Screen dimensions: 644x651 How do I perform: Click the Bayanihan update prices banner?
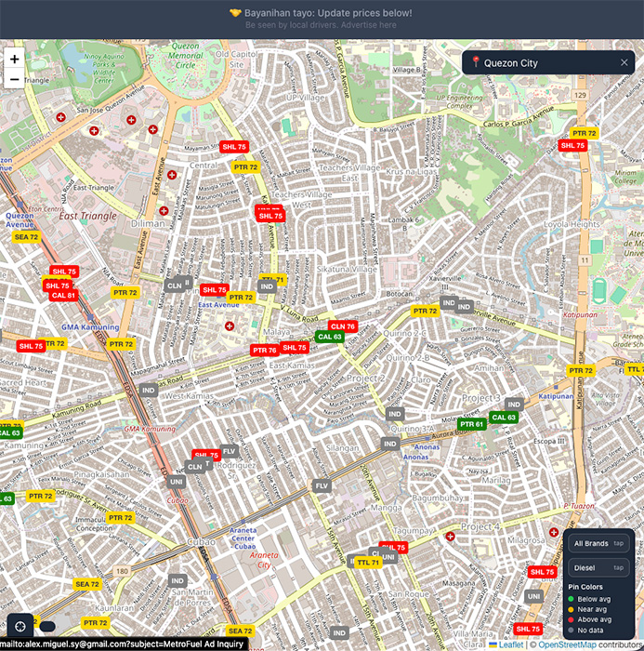(x=321, y=13)
